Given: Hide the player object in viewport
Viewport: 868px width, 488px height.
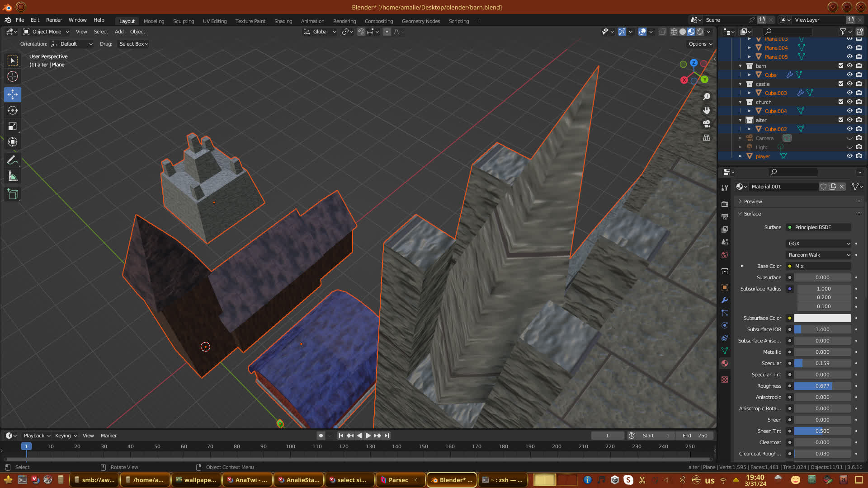Looking at the screenshot, I should click(849, 156).
